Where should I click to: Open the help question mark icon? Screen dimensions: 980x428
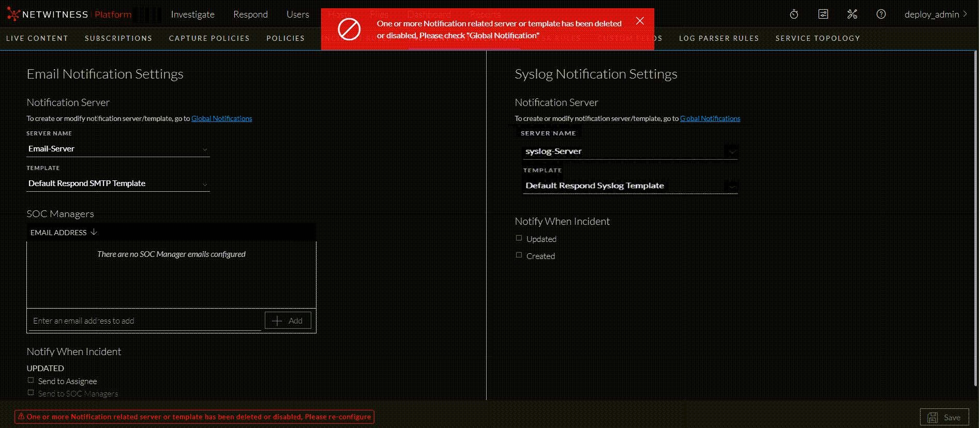click(881, 14)
